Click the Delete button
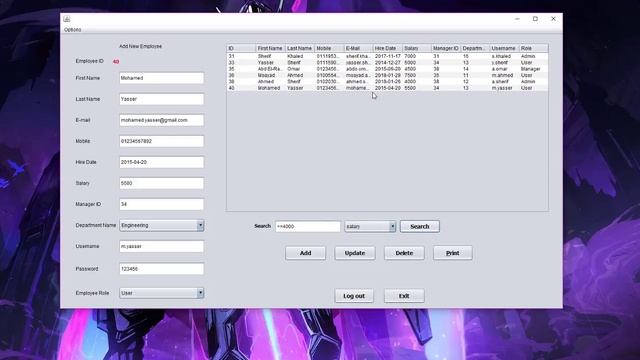This screenshot has height=360, width=640. [404, 253]
